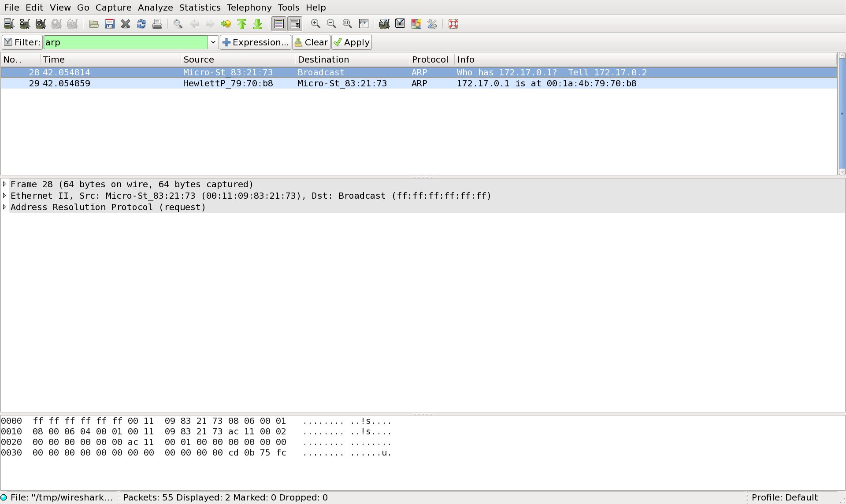846x504 pixels.
Task: Toggle auto scroll in live capture
Action: [x=295, y=24]
